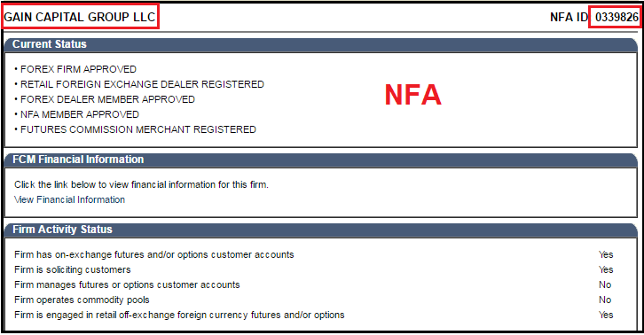Click the FCM Financial Information header
Image resolution: width=644 pixels, height=335 pixels.
78,160
